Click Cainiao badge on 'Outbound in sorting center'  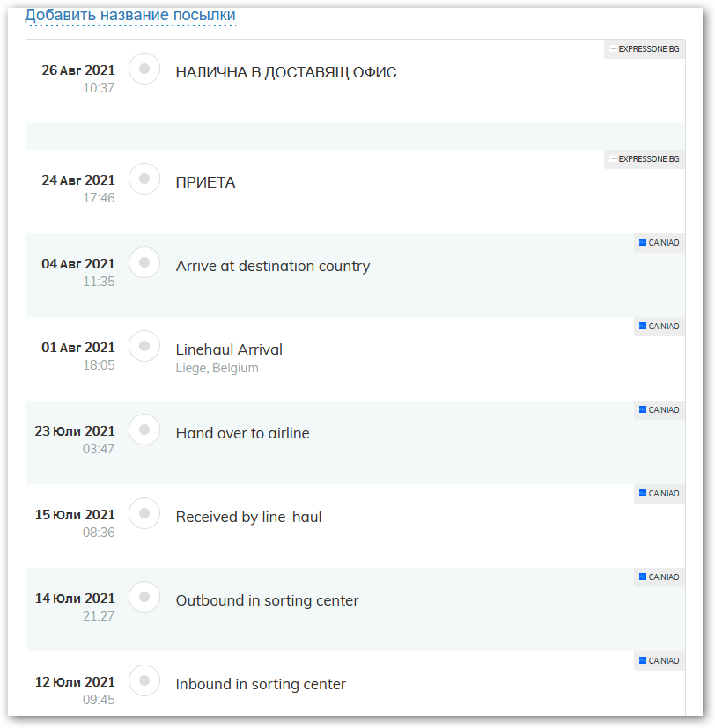point(660,577)
